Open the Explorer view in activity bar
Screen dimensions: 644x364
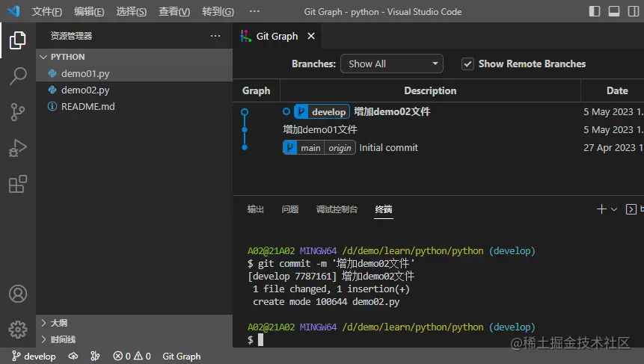coord(18,40)
